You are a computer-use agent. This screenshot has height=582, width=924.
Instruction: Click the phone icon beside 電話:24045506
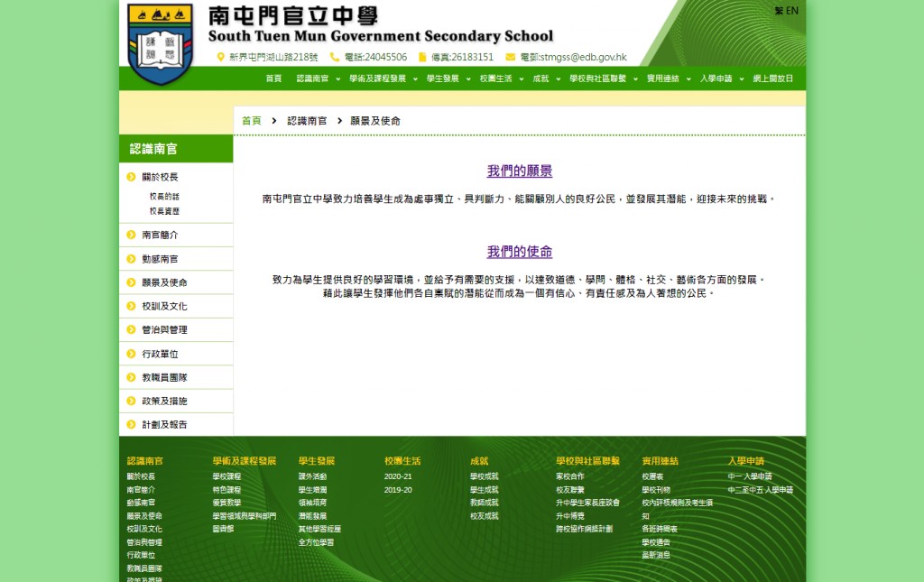(335, 57)
